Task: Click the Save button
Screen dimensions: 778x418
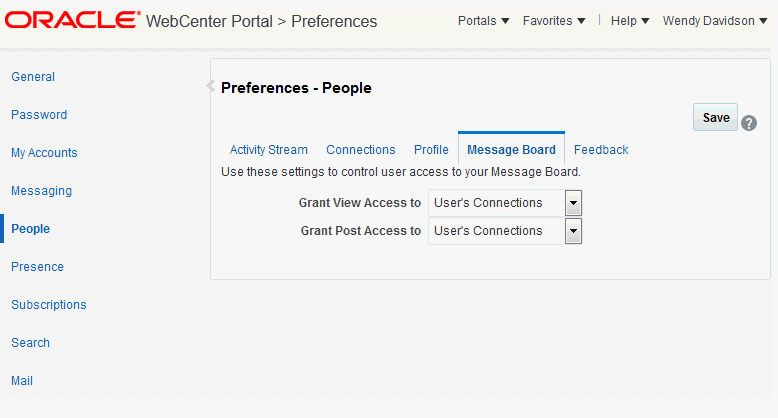Action: point(715,117)
